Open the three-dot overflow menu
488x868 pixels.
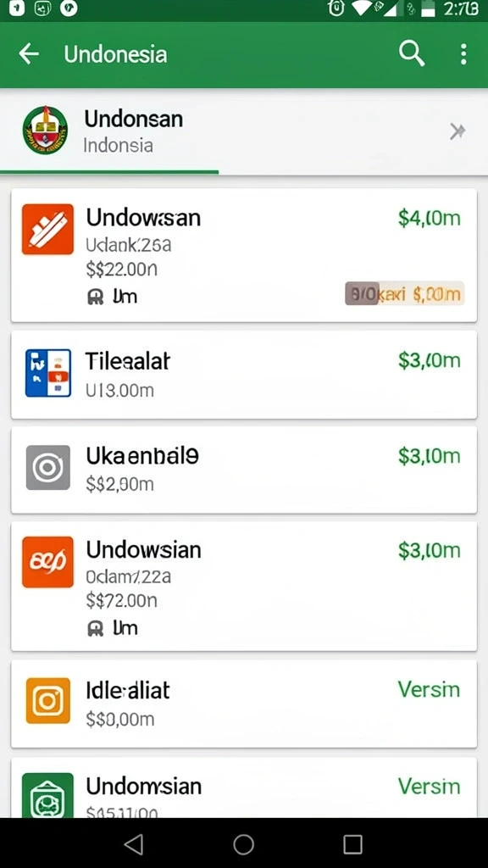463,54
